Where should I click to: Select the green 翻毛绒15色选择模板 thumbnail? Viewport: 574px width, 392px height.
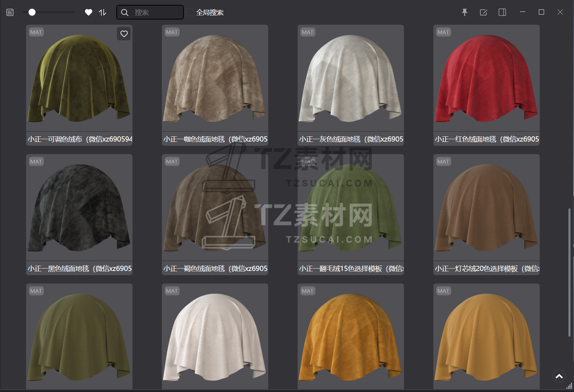click(x=351, y=208)
